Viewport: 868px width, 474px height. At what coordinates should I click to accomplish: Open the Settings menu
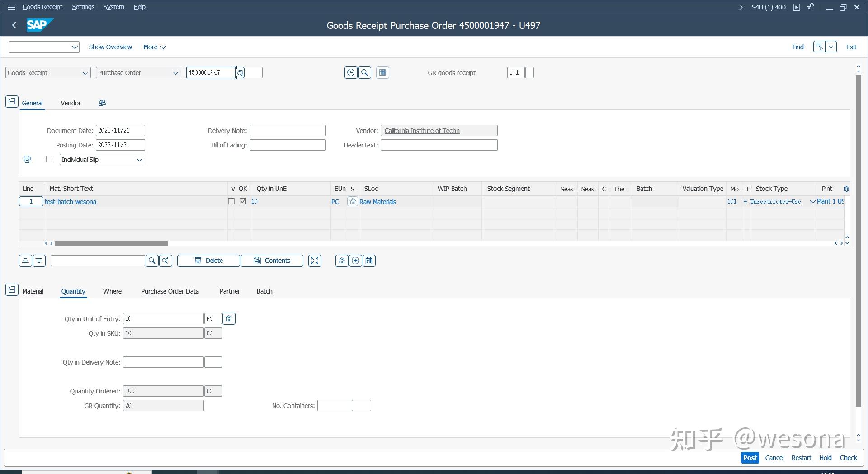pos(83,7)
